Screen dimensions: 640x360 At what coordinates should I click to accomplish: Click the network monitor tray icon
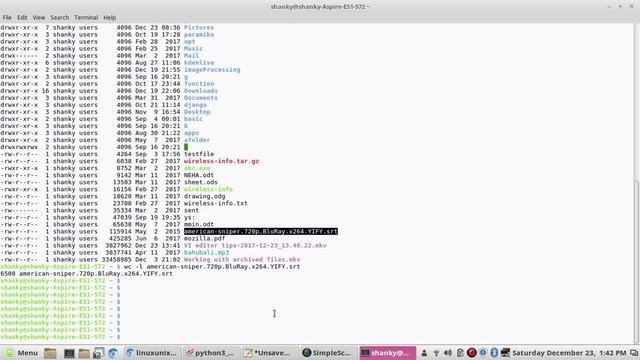pos(505,353)
